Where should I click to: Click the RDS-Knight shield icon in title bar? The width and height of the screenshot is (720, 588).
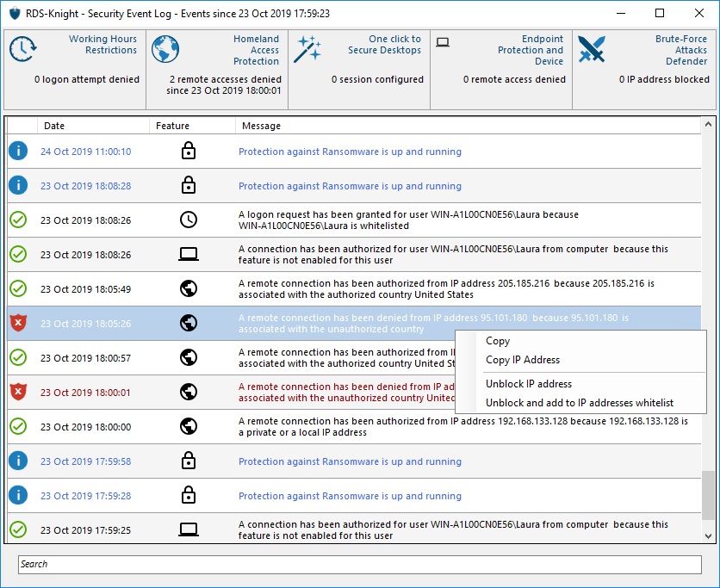tap(15, 13)
